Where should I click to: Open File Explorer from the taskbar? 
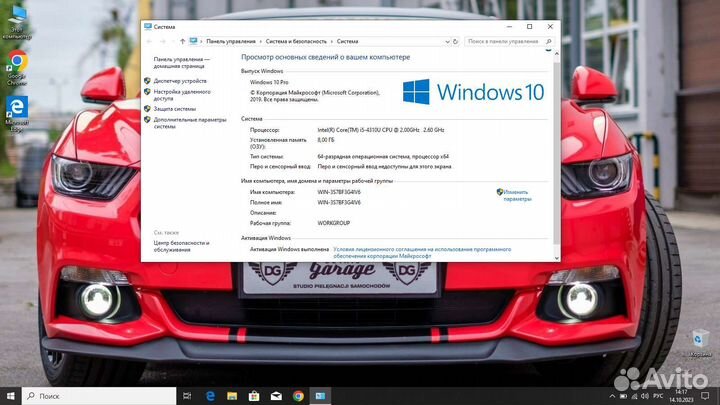(232, 396)
